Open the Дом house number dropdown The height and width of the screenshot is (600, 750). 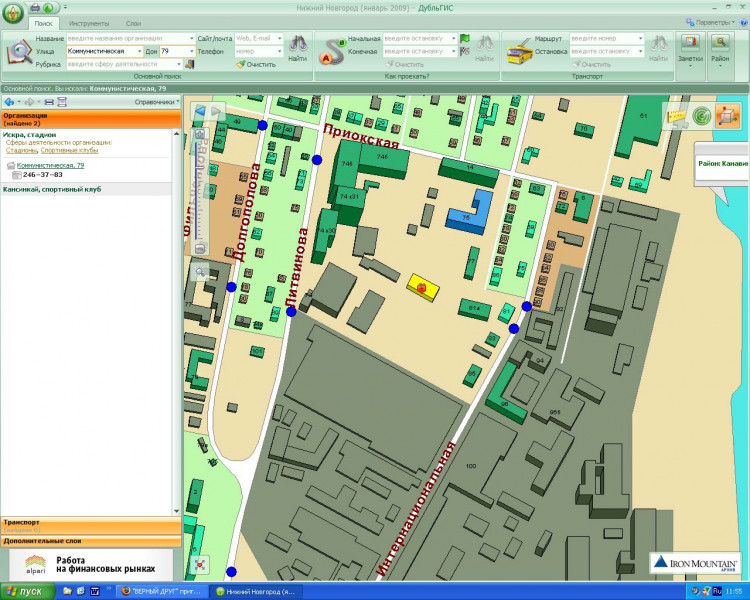(x=190, y=50)
